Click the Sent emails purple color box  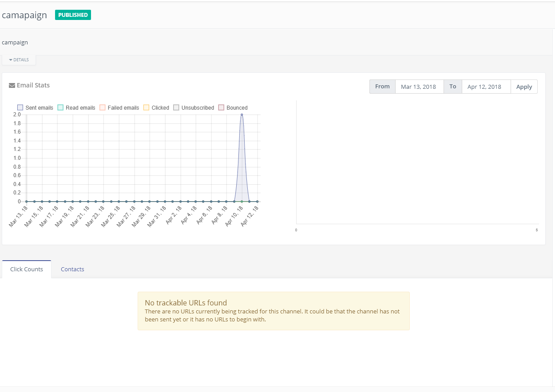pos(20,107)
